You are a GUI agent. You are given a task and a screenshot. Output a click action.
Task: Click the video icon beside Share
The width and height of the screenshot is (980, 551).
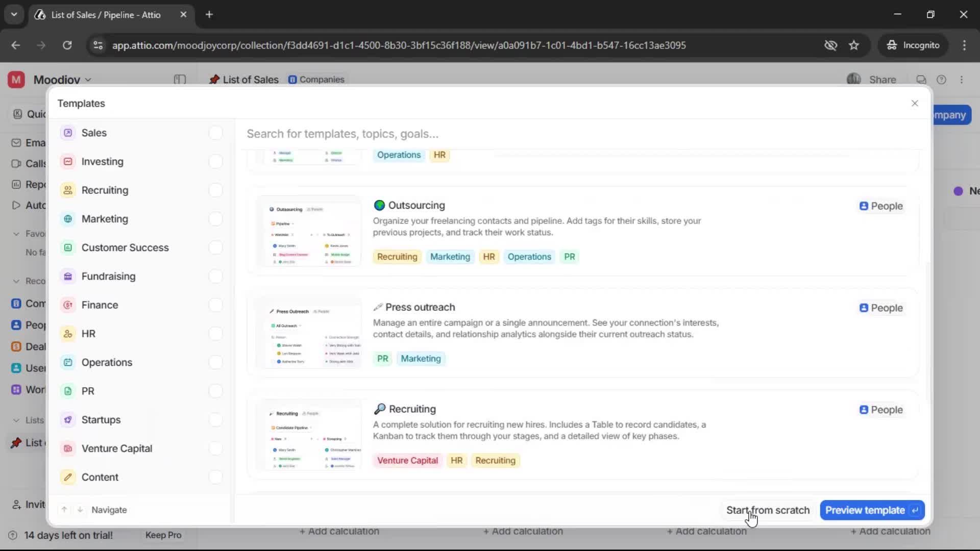(x=921, y=80)
